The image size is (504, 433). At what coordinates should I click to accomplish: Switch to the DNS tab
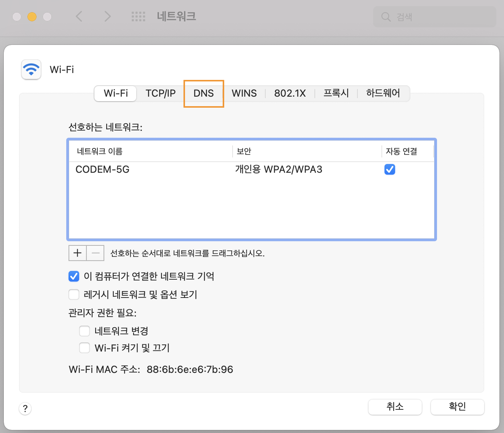[204, 93]
